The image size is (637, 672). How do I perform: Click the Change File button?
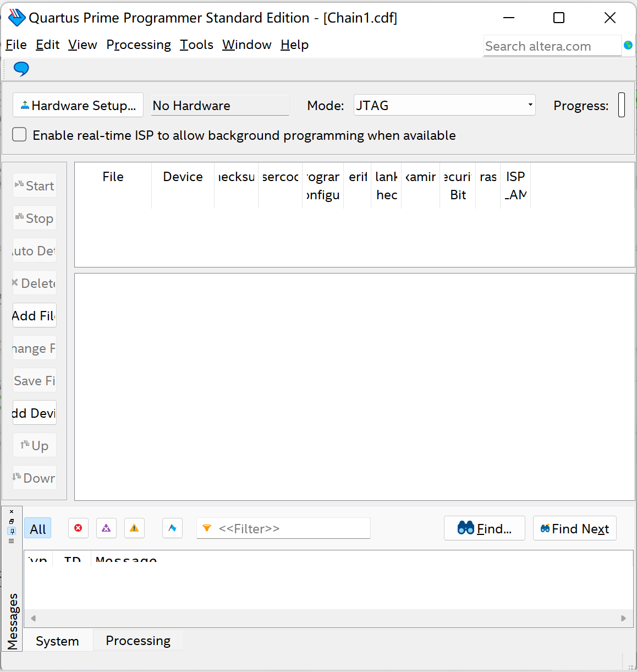[x=35, y=348]
